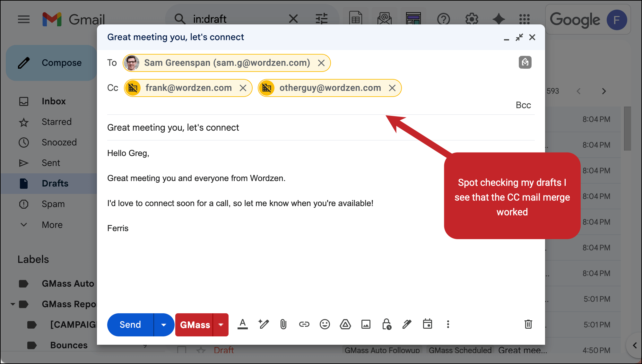Image resolution: width=642 pixels, height=364 pixels.
Task: Click the Bcc link
Action: [x=523, y=105]
